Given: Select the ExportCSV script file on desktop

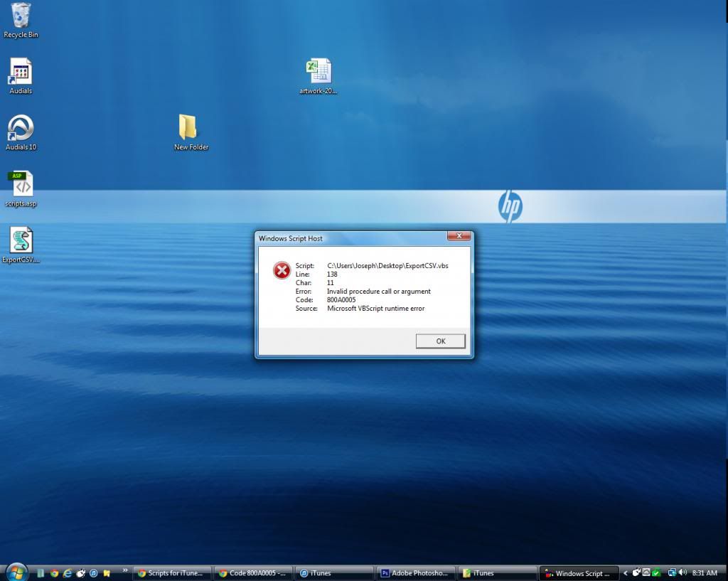Looking at the screenshot, I should [21, 241].
